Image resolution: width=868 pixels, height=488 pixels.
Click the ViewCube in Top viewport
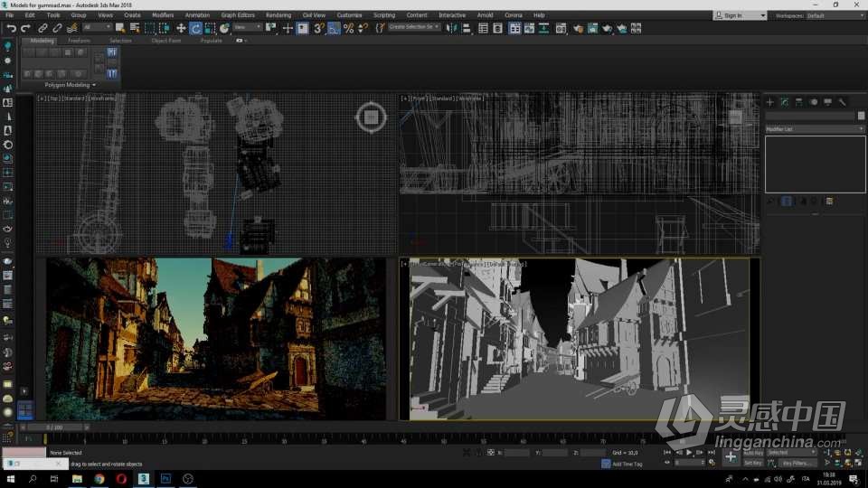[371, 117]
